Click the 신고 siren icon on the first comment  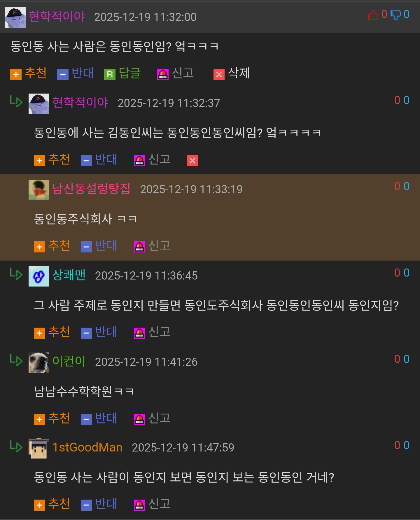(163, 74)
